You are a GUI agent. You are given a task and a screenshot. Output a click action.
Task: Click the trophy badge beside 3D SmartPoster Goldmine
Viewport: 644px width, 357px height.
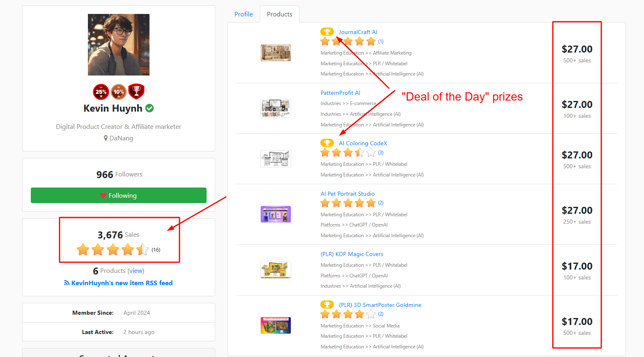click(x=327, y=304)
